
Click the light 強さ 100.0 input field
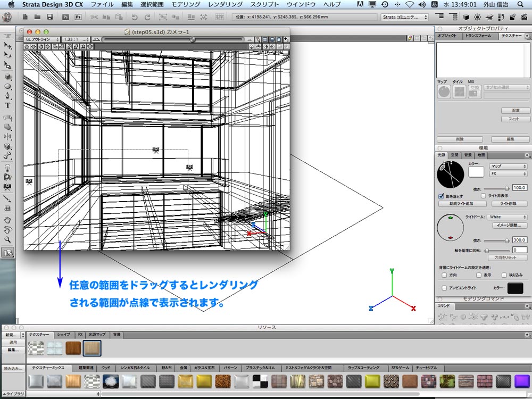[x=519, y=188]
